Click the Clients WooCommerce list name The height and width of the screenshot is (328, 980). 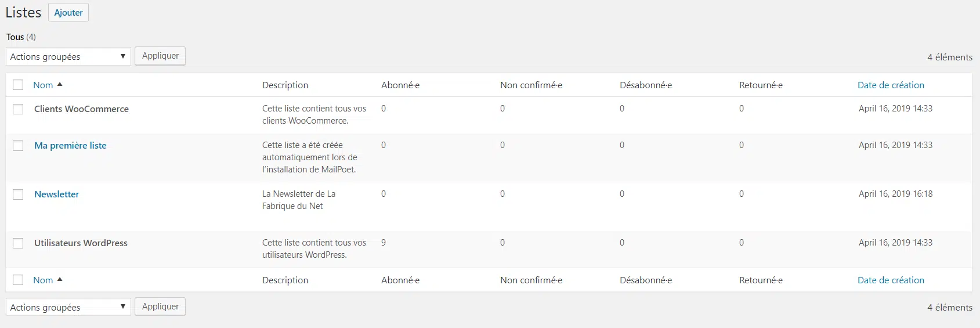click(x=81, y=109)
